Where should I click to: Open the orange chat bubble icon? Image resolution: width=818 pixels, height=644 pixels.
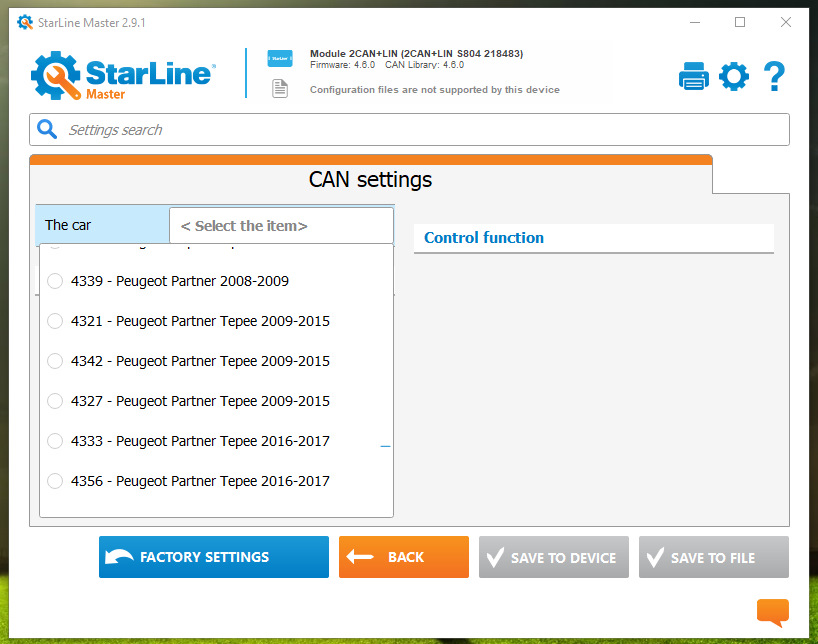773,613
